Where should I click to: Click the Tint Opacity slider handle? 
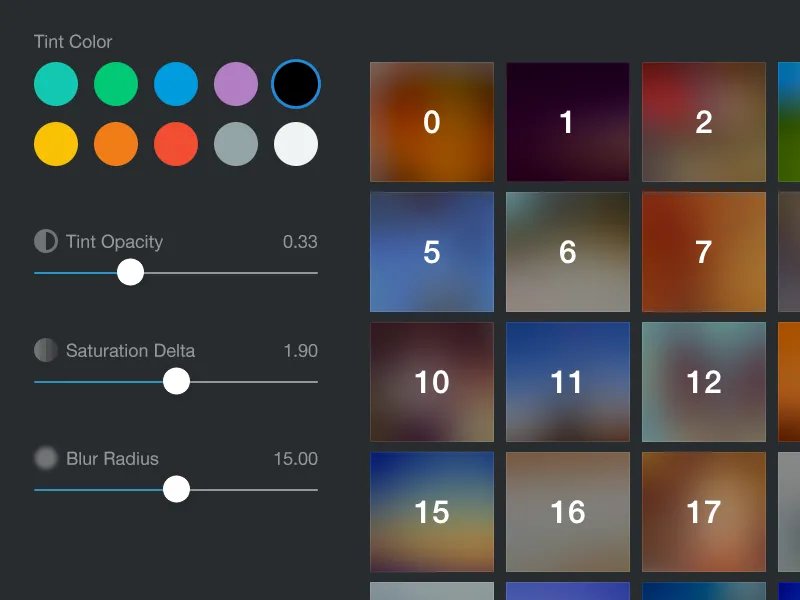click(131, 272)
